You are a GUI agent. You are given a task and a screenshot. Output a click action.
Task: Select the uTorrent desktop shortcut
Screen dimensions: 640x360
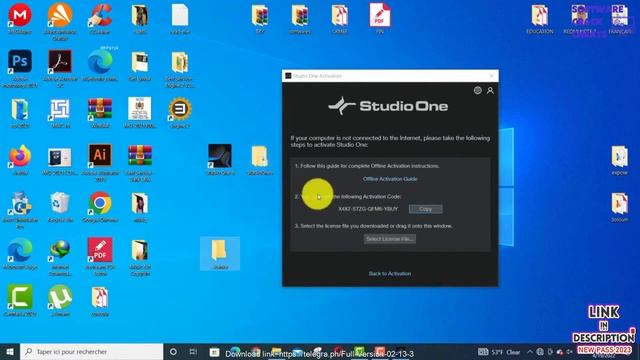(60, 301)
